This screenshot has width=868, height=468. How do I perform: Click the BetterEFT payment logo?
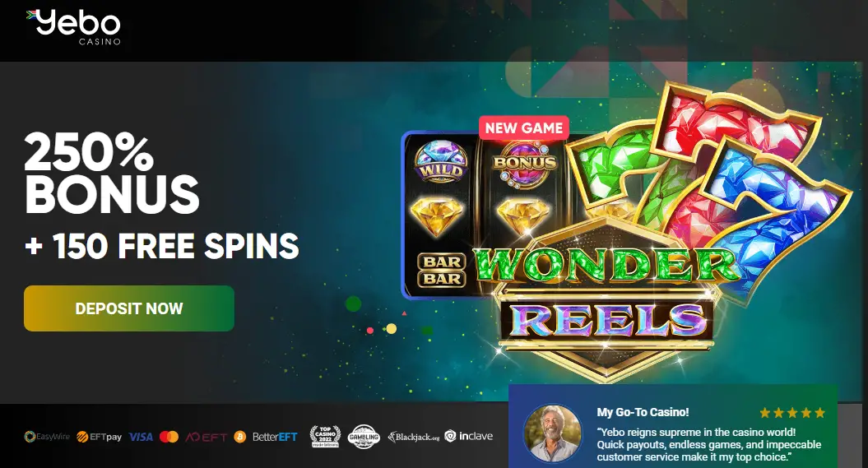click(275, 437)
